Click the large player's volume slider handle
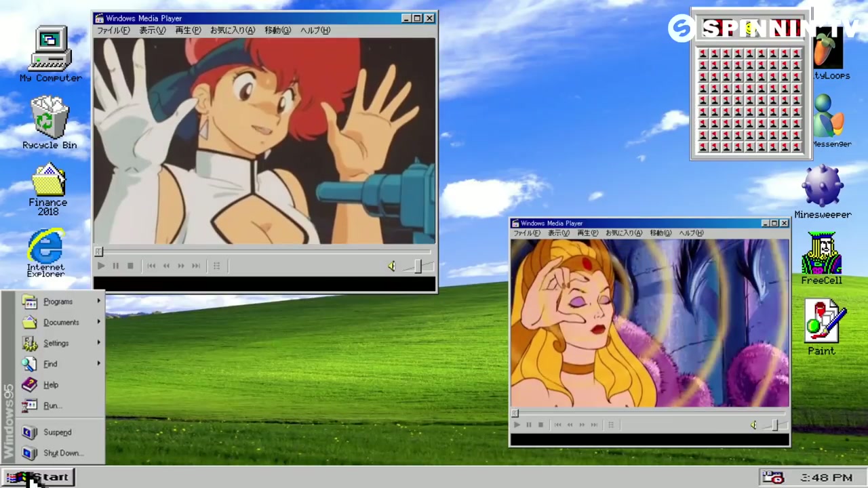868x488 pixels. pyautogui.click(x=418, y=266)
